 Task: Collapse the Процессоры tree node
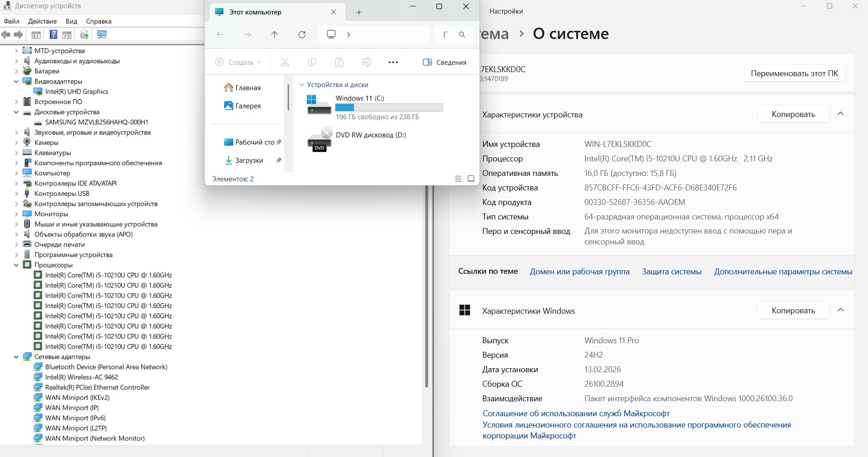pyautogui.click(x=16, y=265)
